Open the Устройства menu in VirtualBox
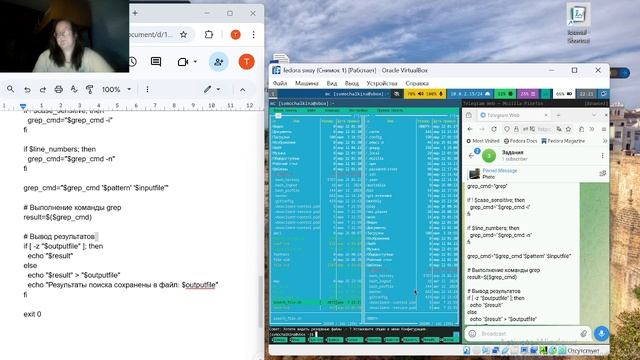Image resolution: width=640 pixels, height=360 pixels. (x=382, y=83)
